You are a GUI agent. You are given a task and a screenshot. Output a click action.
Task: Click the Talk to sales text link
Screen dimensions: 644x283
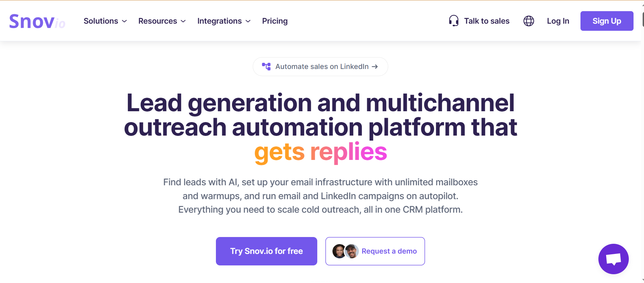487,21
